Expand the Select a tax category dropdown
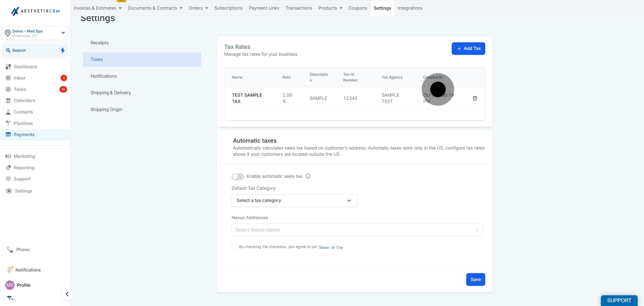This screenshot has width=644, height=306. 294,200
